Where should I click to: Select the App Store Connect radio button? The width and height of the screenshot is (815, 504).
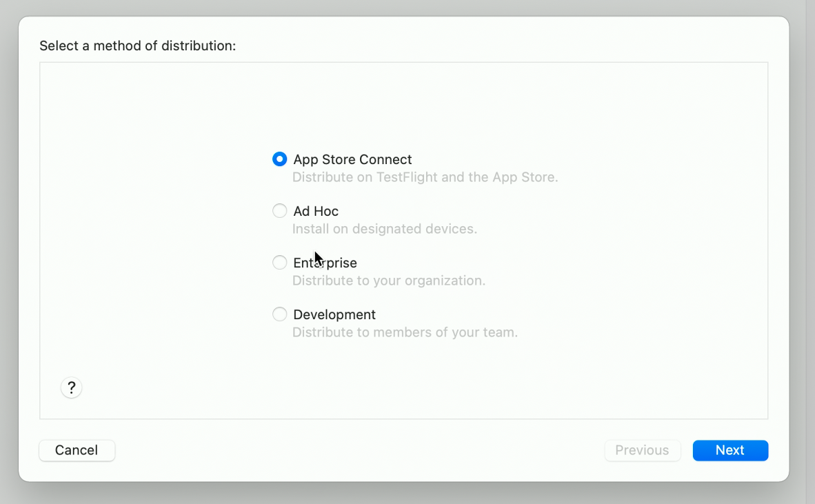(280, 159)
